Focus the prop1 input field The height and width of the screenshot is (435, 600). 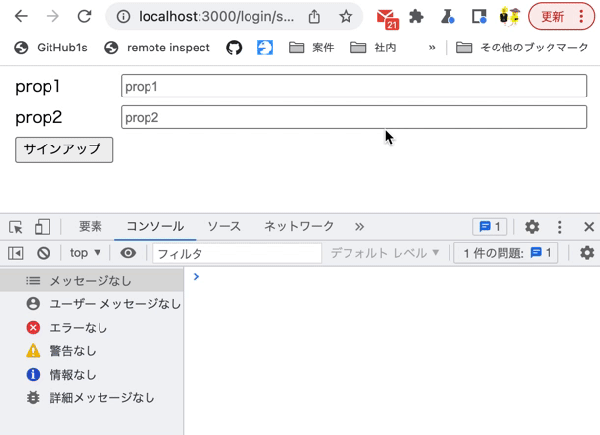pos(354,86)
